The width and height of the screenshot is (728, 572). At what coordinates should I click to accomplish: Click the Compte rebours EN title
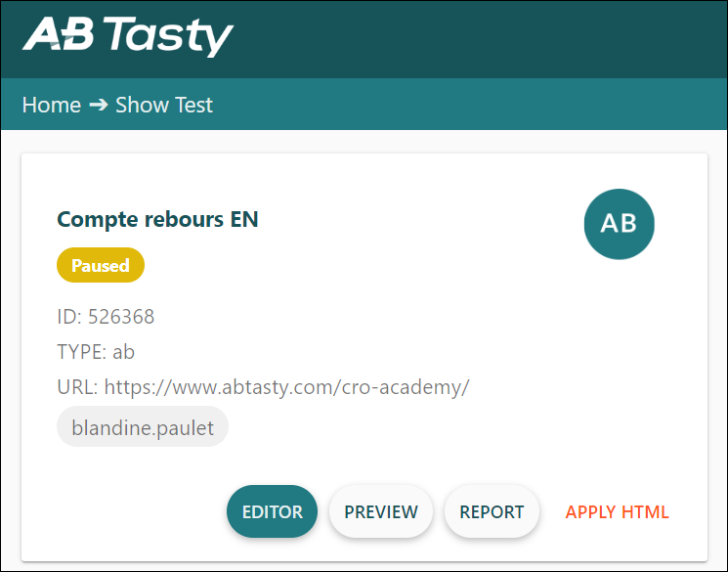tap(157, 219)
